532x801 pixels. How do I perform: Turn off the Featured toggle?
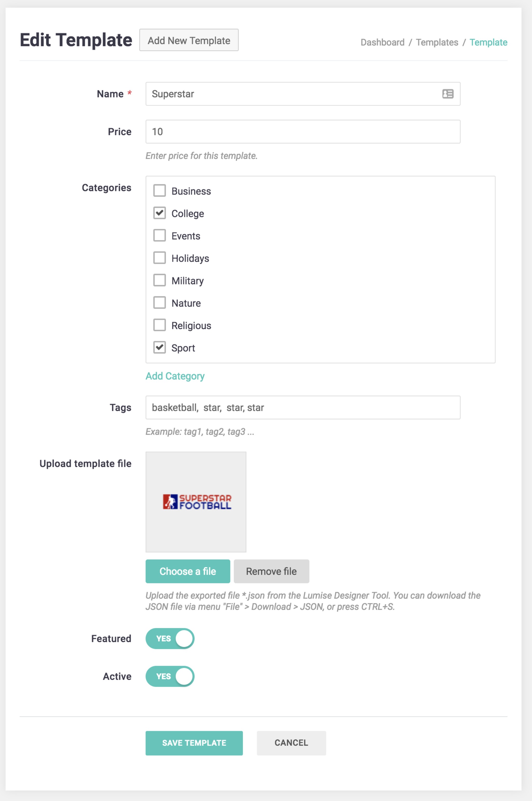tap(170, 639)
